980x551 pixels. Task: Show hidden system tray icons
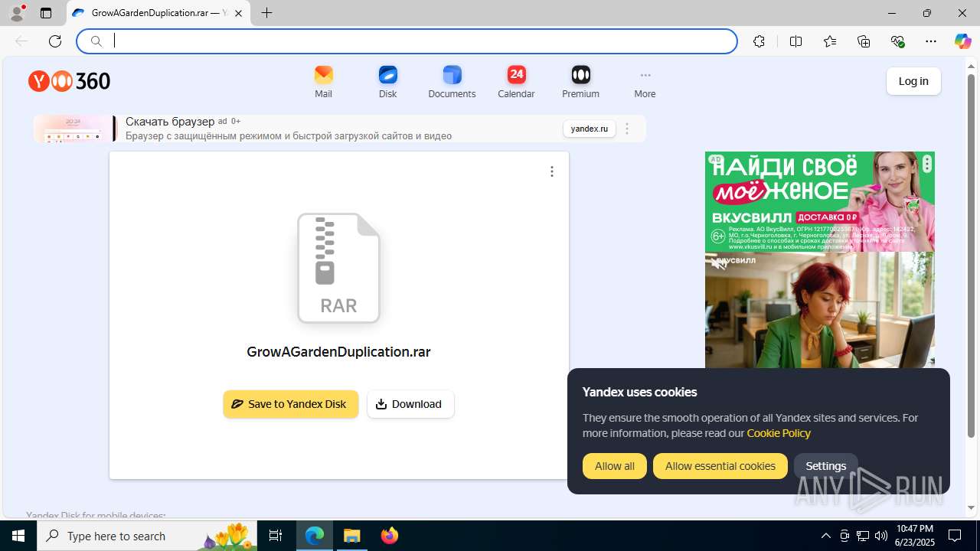click(x=826, y=536)
